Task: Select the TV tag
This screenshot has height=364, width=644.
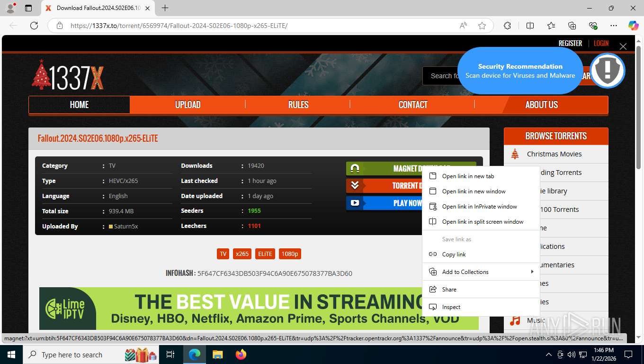Action: coord(223,254)
